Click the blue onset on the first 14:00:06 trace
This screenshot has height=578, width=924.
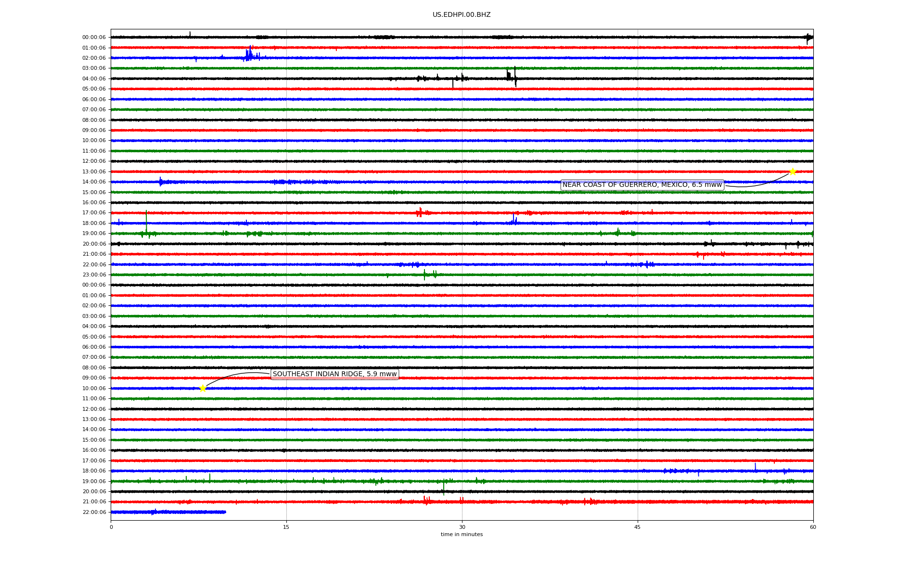pyautogui.click(x=161, y=182)
